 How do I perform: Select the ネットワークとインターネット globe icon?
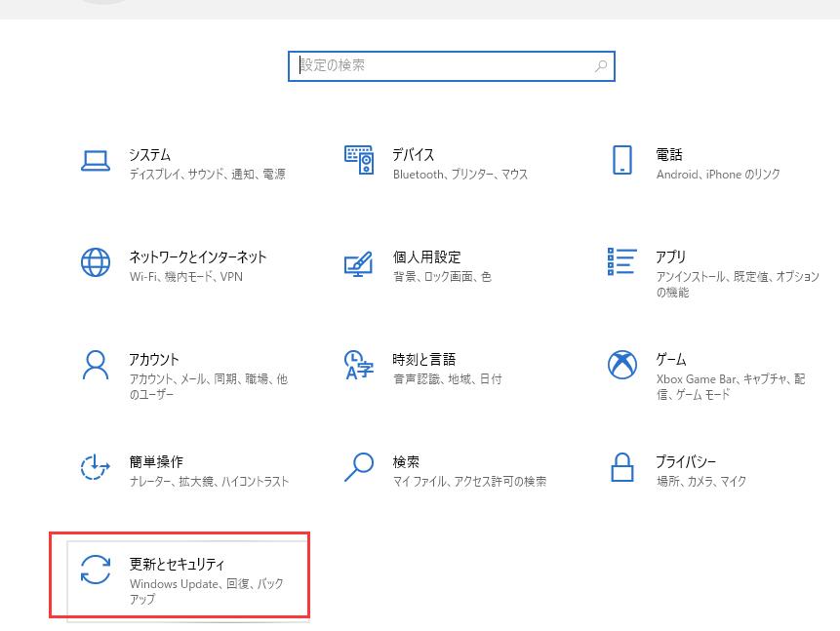(95, 262)
